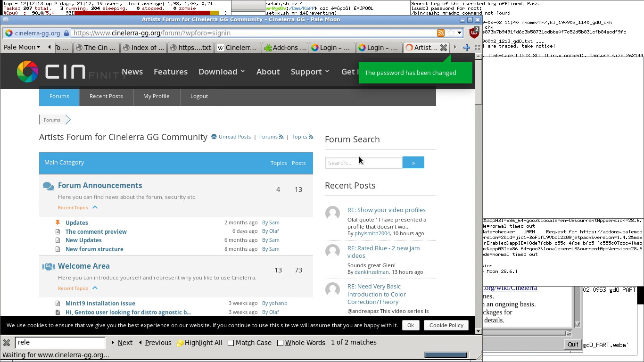Click the RSS feed icon in address bar
644x362 pixels.
(x=440, y=33)
